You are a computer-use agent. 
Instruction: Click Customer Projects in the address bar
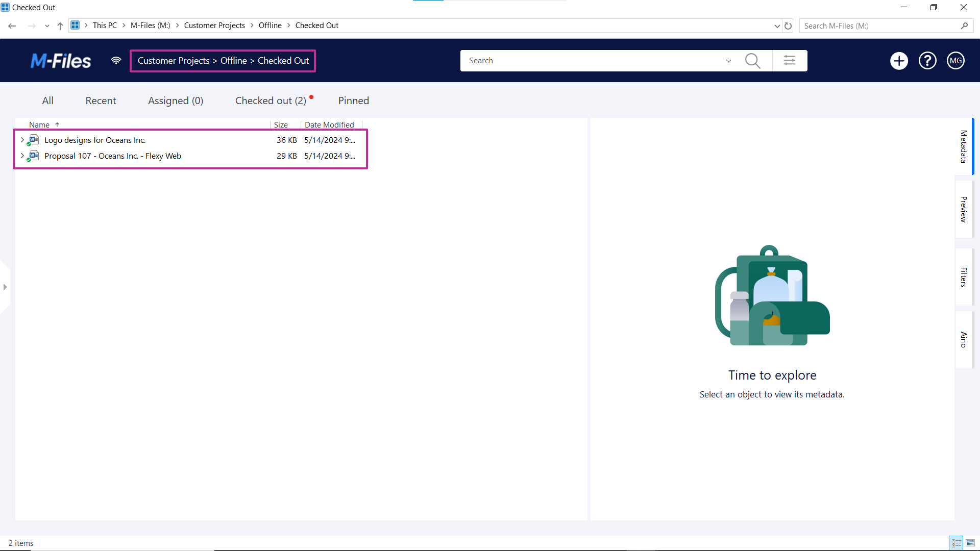214,26
